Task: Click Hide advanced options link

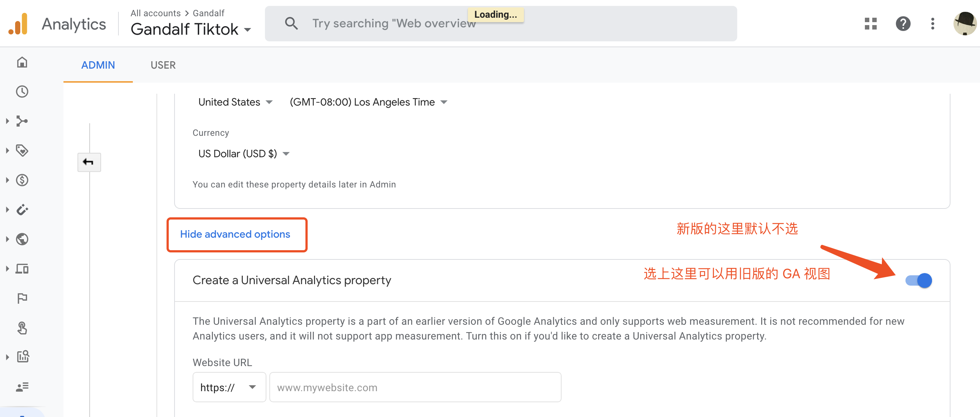Action: click(235, 234)
